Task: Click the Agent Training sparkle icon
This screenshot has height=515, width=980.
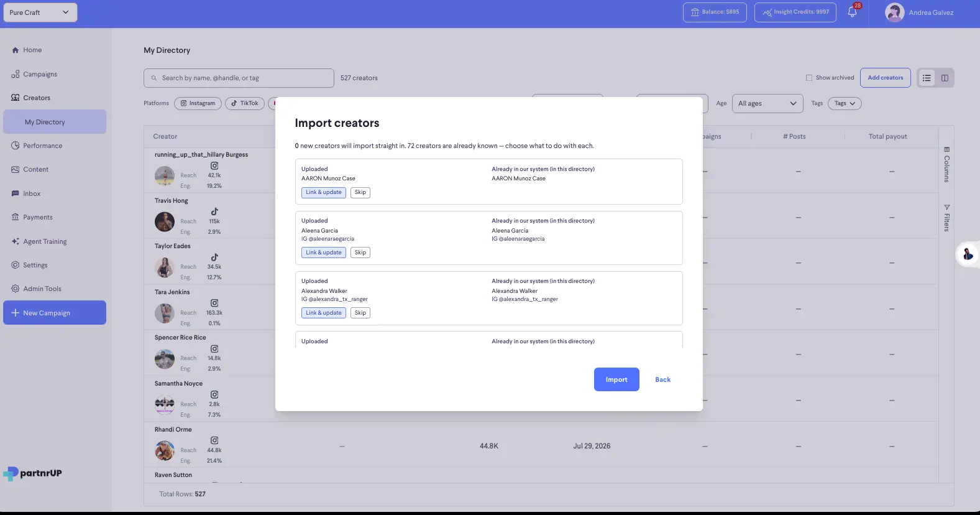Action: pyautogui.click(x=16, y=241)
